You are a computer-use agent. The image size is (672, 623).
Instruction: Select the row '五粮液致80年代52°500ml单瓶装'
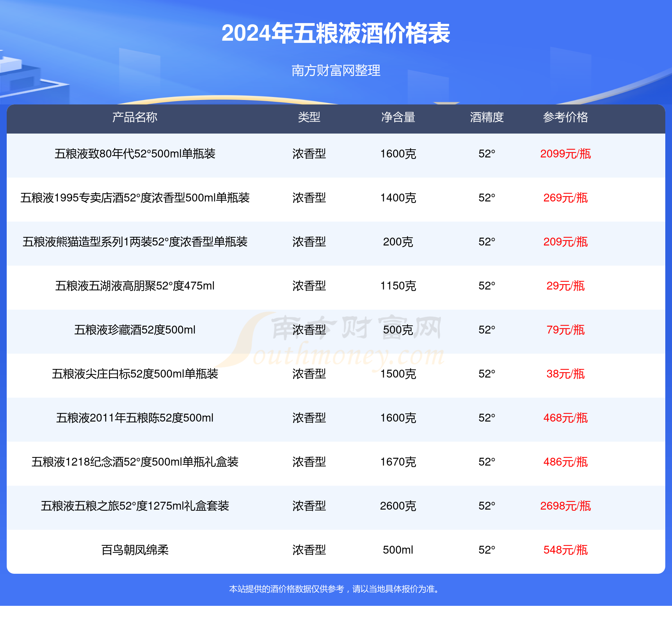(336, 156)
